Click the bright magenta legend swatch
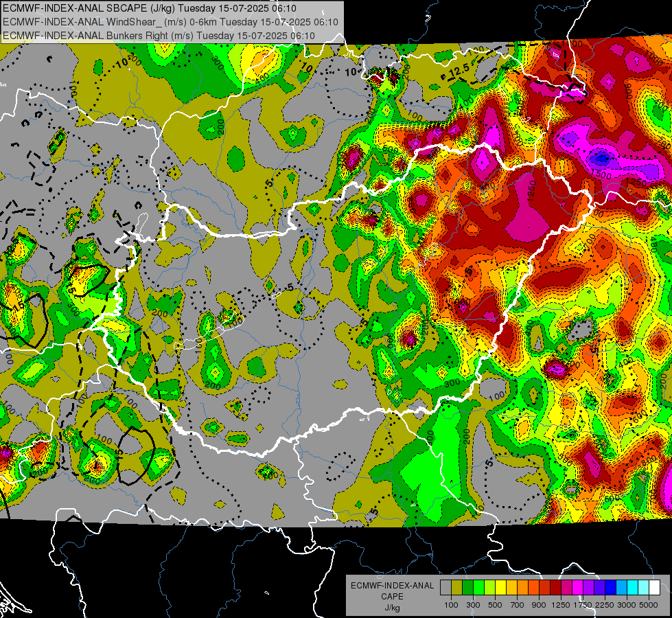This screenshot has width=672, height=618. pyautogui.click(x=578, y=588)
